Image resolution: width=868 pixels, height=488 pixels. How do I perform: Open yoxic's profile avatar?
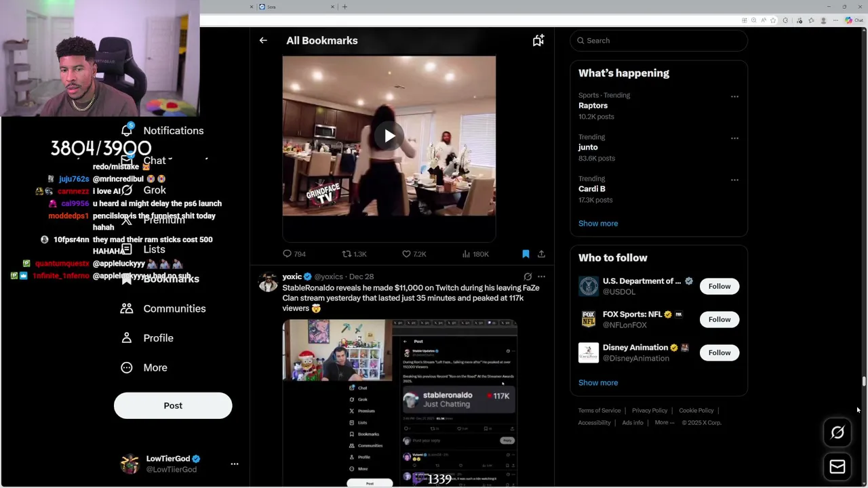[269, 282]
